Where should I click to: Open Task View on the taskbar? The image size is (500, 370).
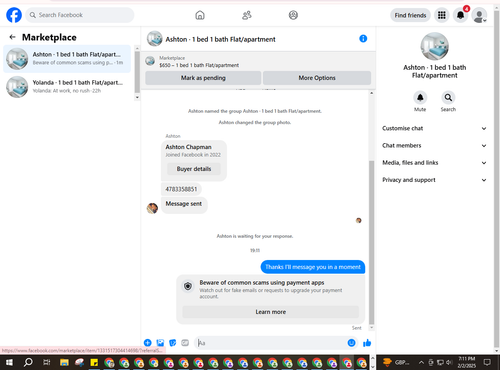coord(47,362)
